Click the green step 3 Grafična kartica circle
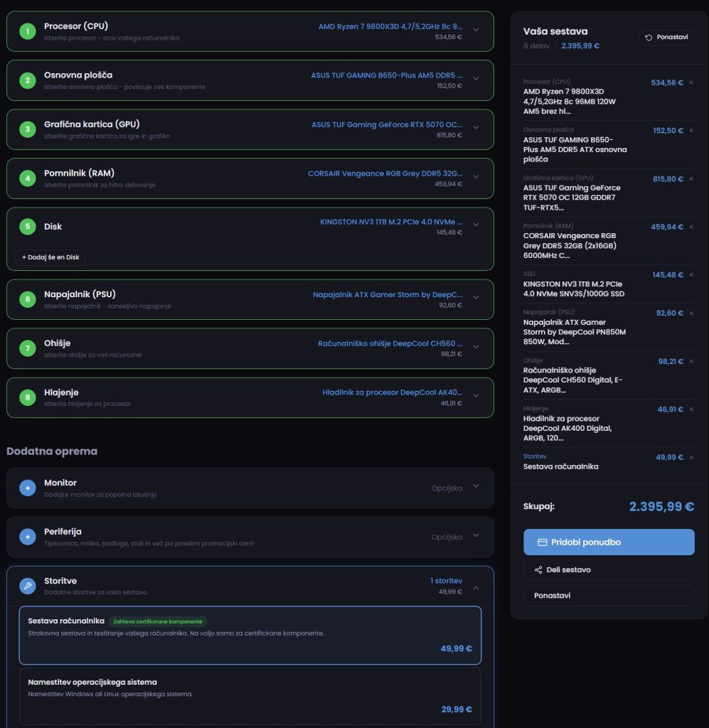Image resolution: width=709 pixels, height=728 pixels. (28, 129)
